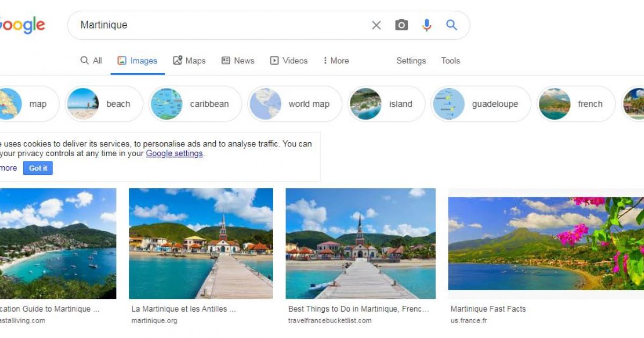Open the Videos tab
This screenshot has height=338, width=644.
pos(289,61)
